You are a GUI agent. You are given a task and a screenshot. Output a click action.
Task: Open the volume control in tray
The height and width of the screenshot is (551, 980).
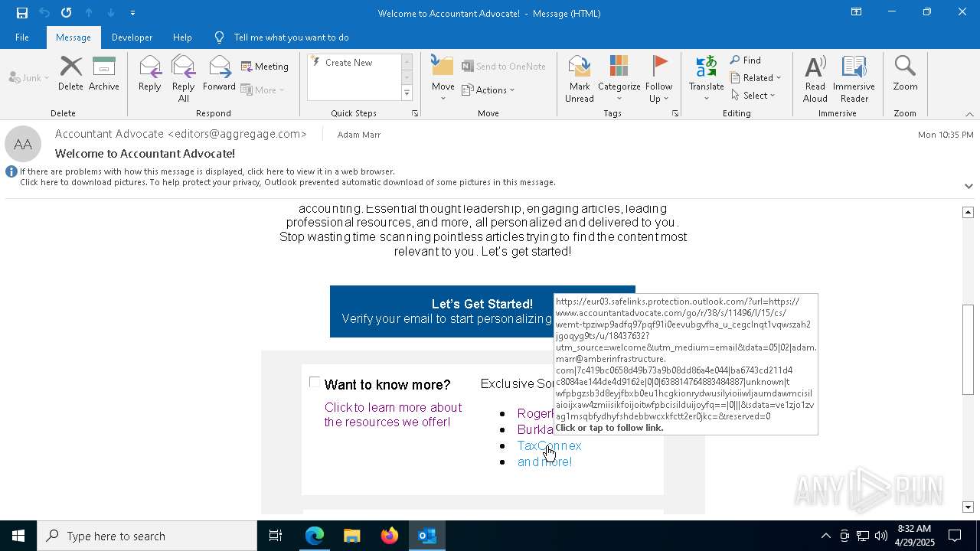click(x=881, y=536)
